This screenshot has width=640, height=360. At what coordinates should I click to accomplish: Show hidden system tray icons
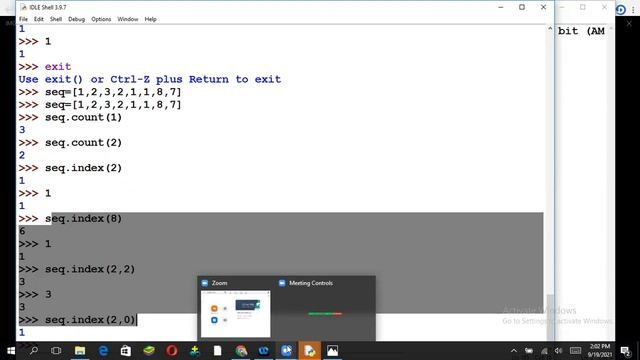click(514, 351)
